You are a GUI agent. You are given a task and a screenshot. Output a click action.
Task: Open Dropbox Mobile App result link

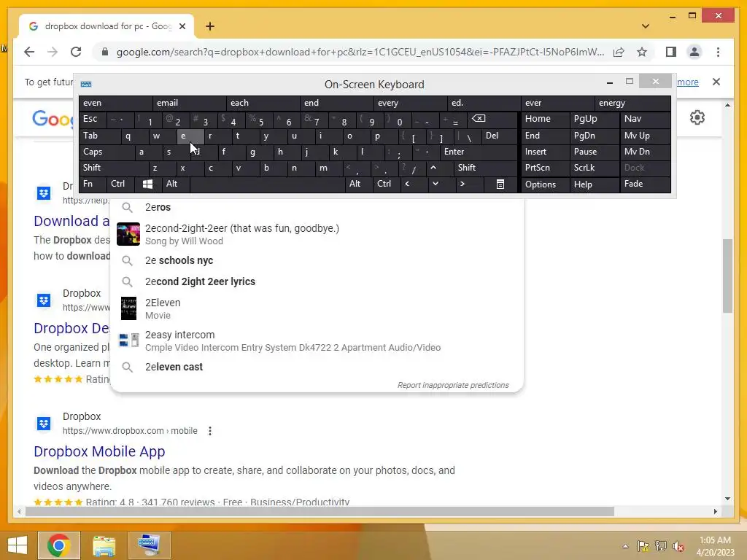coord(99,451)
